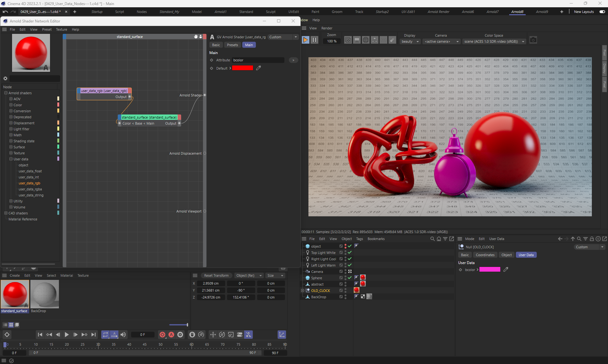Toggle the Sphere render visibility checkmark
Image resolution: width=608 pixels, height=364 pixels.
coord(350,278)
